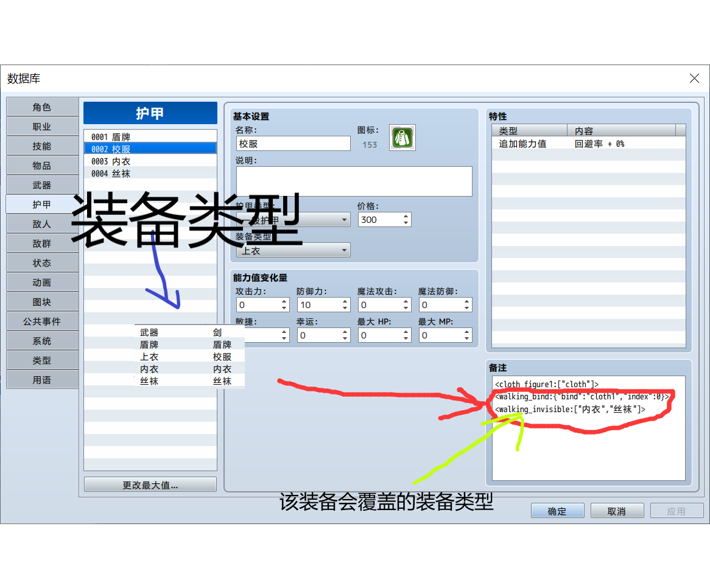
Task: Increase 幸运 with its up arrow
Action: [x=345, y=332]
